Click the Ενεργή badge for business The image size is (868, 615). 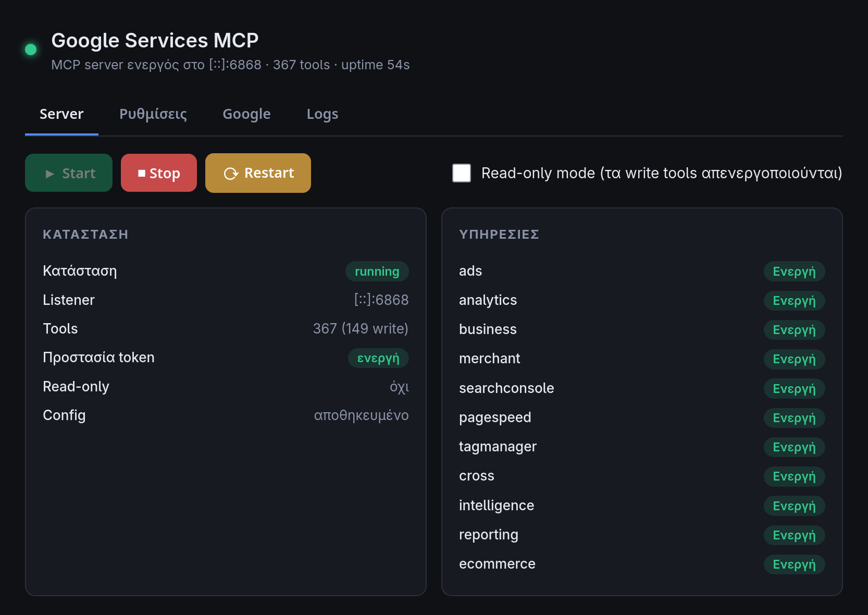coord(794,330)
